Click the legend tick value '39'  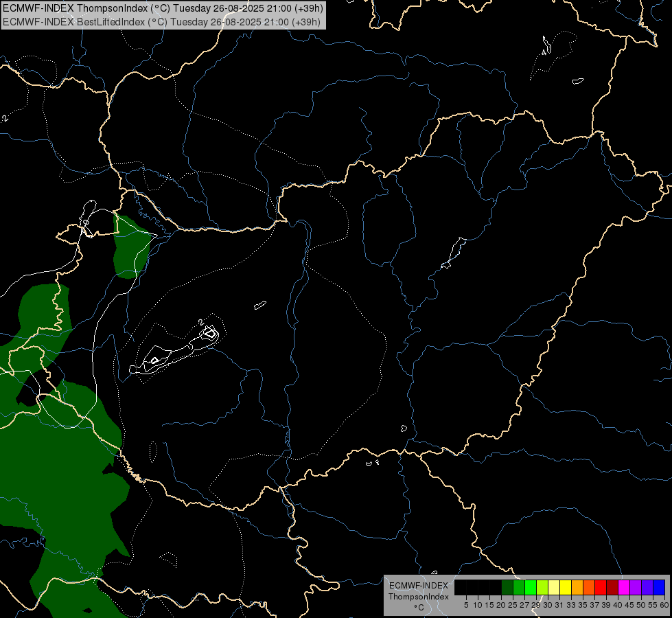[x=606, y=605]
